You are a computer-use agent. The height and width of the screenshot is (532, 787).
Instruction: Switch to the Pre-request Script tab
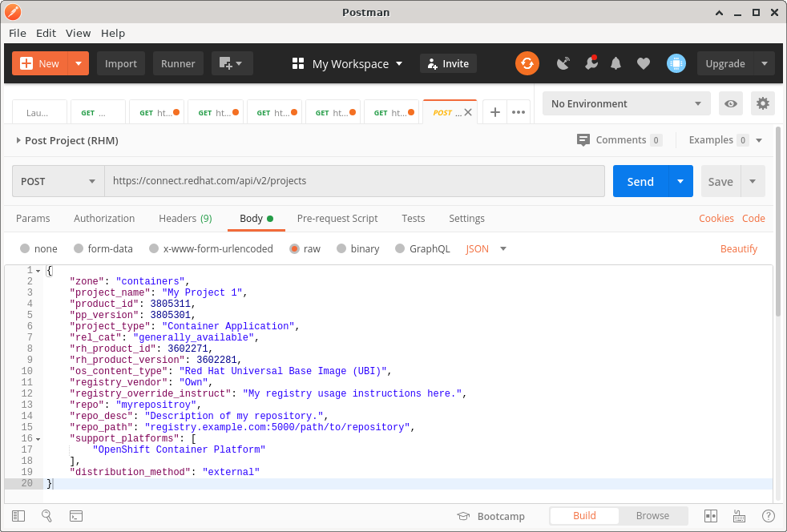tap(337, 218)
